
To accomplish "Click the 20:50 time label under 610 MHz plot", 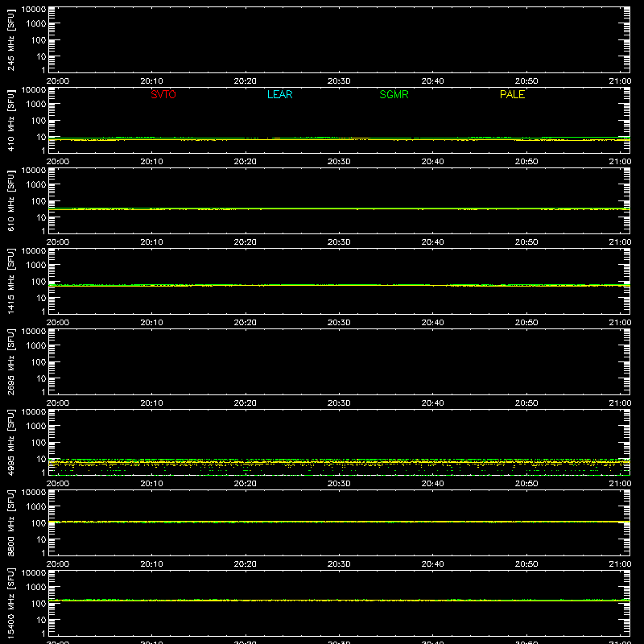I will 526,242.
